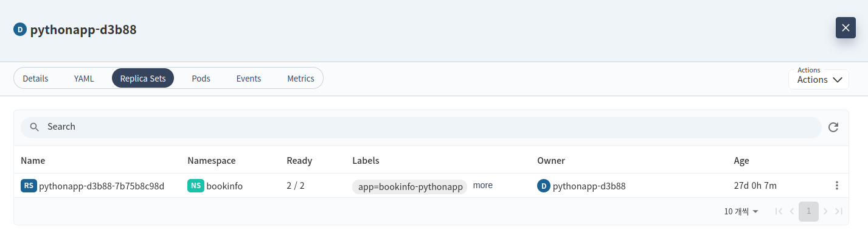The width and height of the screenshot is (868, 232).
Task: Select page 1 in the pagination
Action: click(808, 211)
